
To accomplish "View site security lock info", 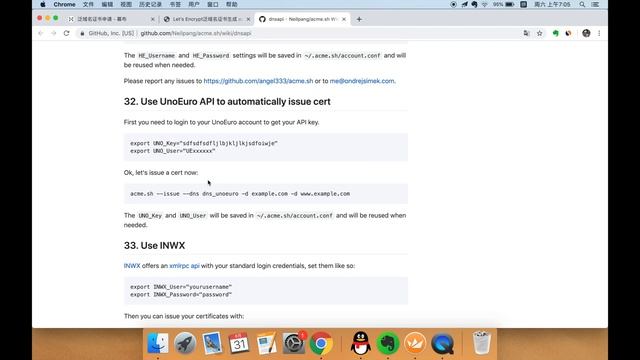I will point(82,33).
